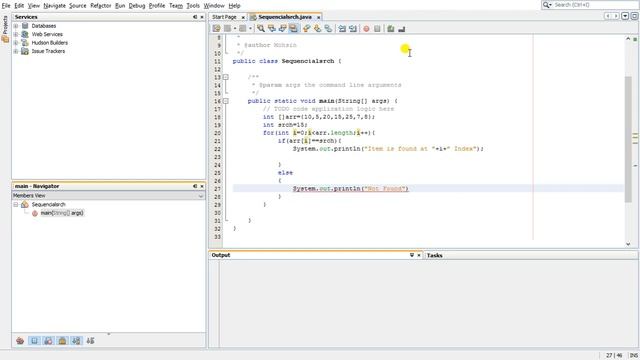
Task: Click the Databases node icon
Action: [x=25, y=26]
